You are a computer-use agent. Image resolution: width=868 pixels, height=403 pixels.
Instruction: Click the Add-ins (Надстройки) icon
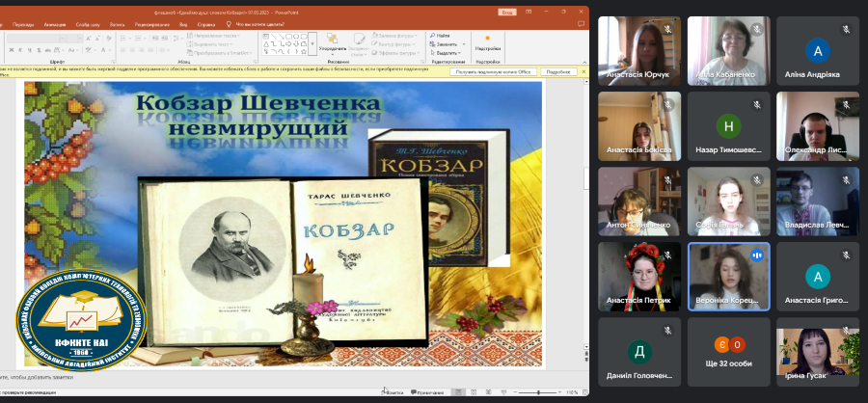point(488,42)
